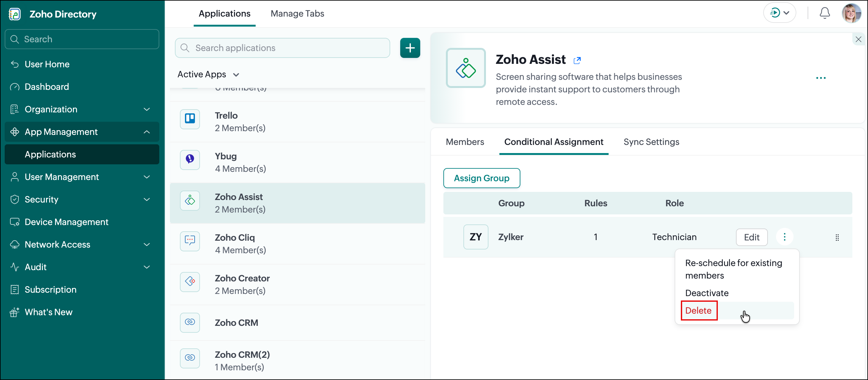Expand the Security chevron
The height and width of the screenshot is (380, 868).
tap(146, 200)
